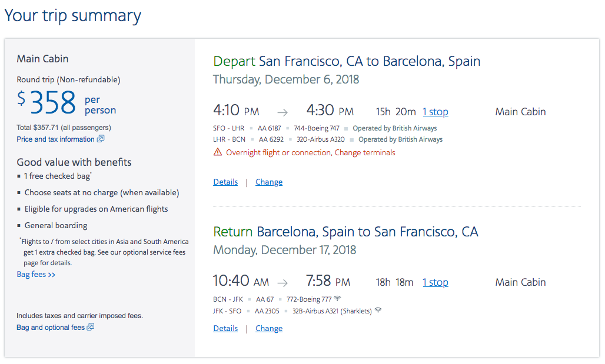Show the 1 stop info for return flight
The image size is (605, 364).
435,282
